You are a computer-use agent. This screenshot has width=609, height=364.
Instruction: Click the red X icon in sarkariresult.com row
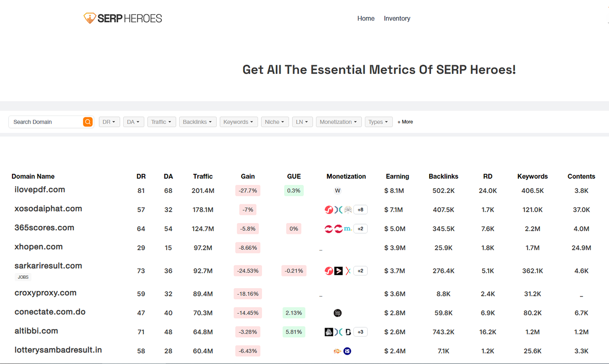coord(348,271)
